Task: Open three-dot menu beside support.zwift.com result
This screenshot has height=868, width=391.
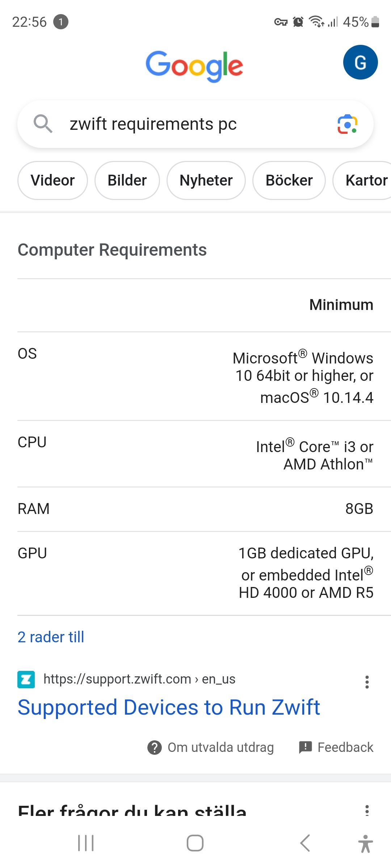Action: click(367, 682)
